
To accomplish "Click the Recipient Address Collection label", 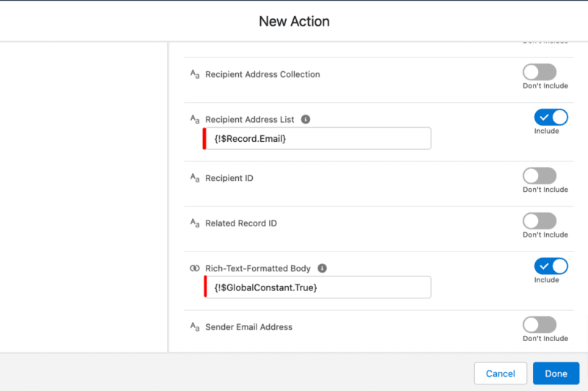I will 262,74.
